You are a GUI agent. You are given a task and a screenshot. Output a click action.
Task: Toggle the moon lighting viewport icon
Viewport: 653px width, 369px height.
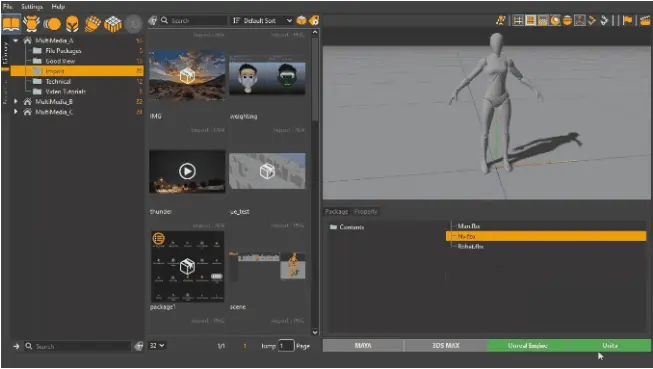555,20
